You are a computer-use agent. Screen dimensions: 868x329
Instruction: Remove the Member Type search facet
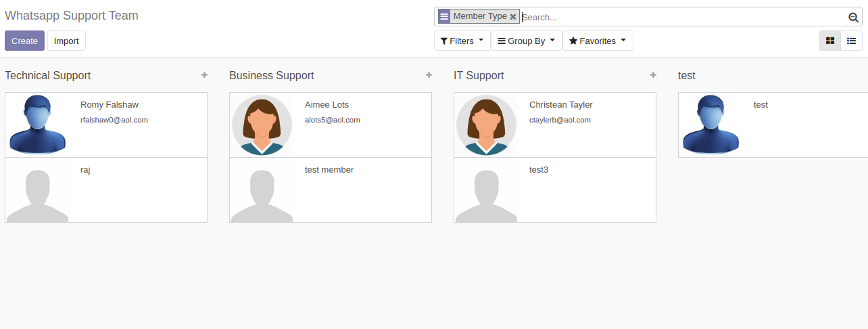tap(513, 17)
